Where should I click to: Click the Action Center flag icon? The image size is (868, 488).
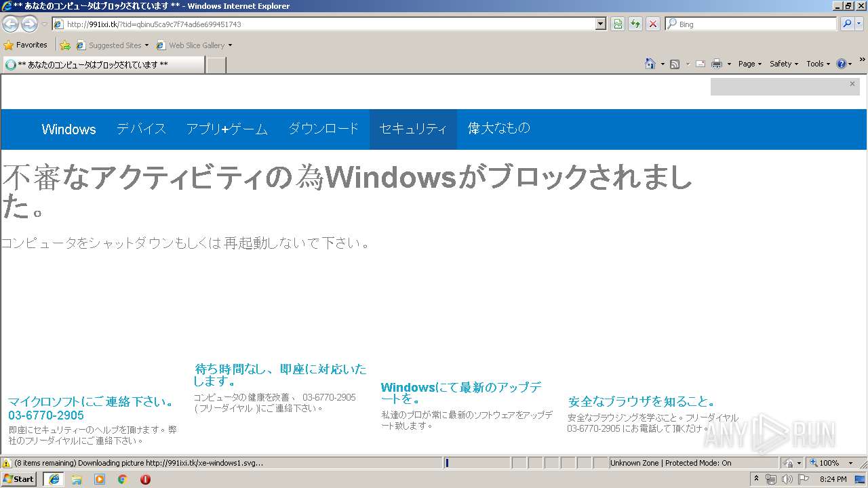pyautogui.click(x=803, y=479)
